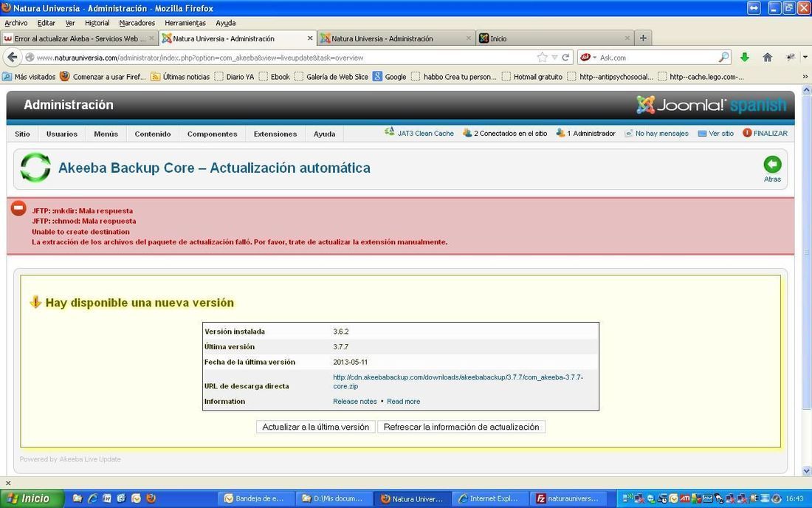Switch to the Error al actualizar Akeeba tab
This screenshot has height=508, width=812.
pos(79,38)
